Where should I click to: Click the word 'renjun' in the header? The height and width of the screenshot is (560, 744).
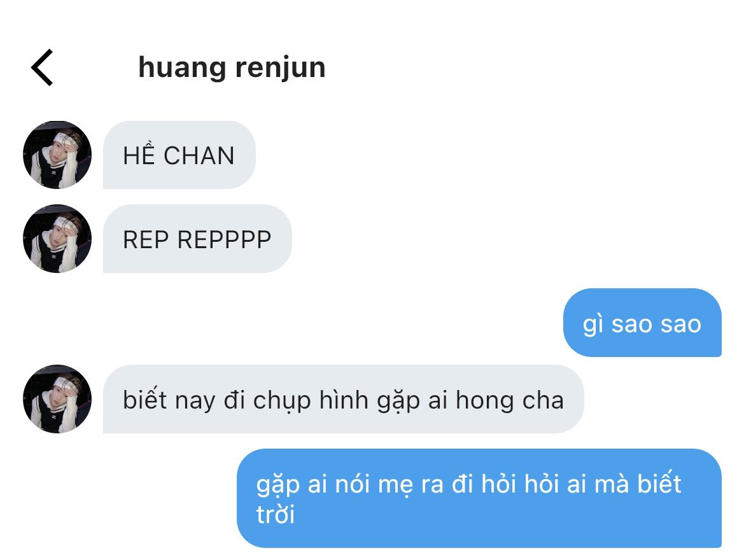pyautogui.click(x=281, y=68)
